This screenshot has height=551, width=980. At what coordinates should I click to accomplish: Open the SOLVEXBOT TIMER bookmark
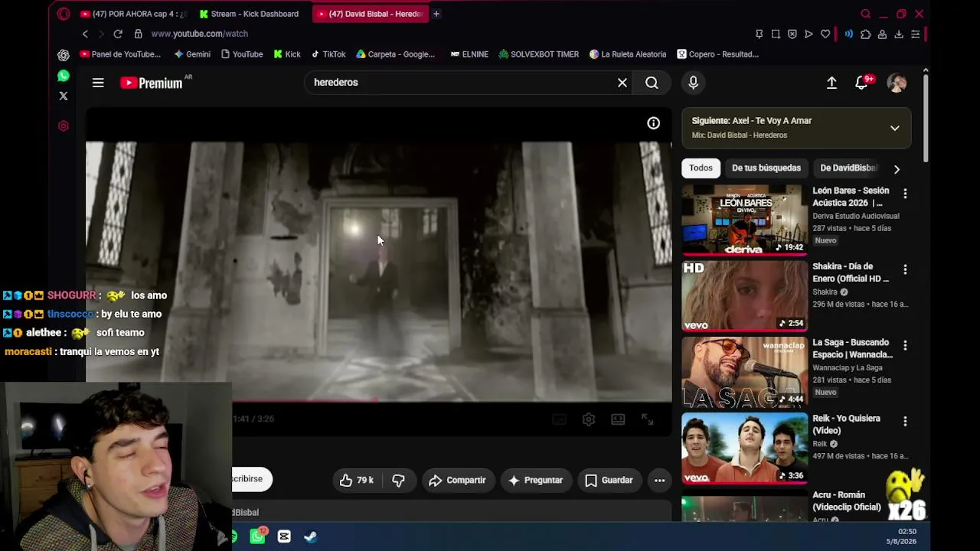(x=539, y=54)
